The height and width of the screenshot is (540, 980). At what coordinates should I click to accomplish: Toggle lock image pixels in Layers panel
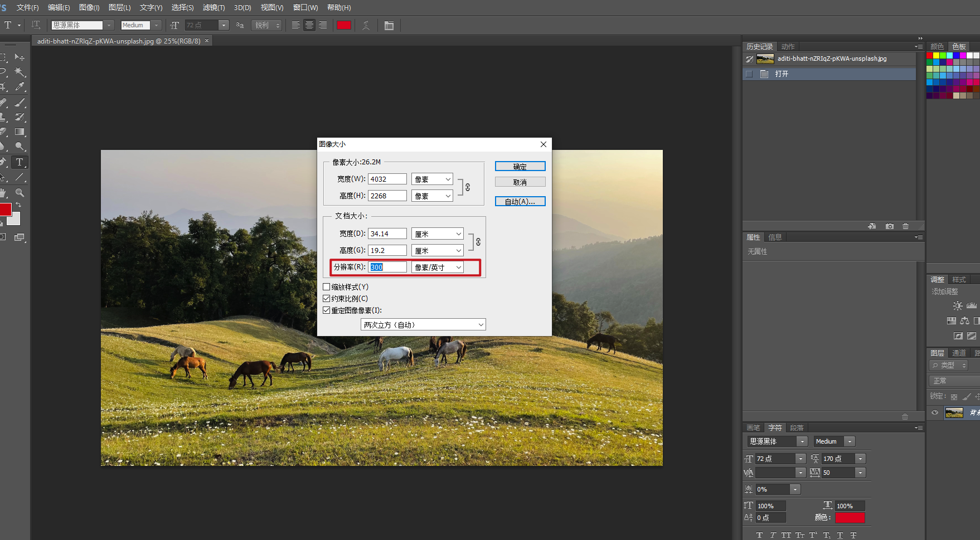[967, 397]
